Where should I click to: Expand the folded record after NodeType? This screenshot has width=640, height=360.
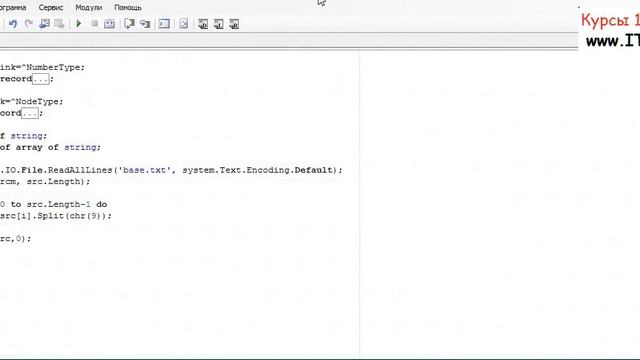point(30,113)
